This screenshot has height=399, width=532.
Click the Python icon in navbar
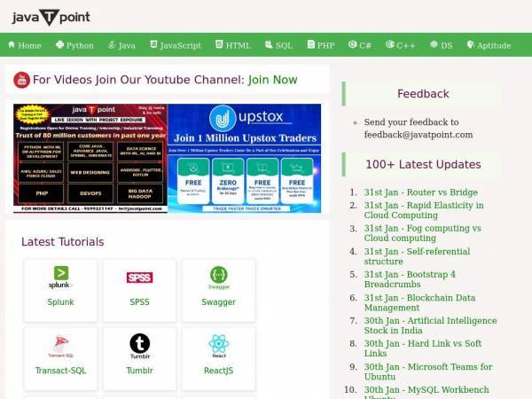(x=59, y=44)
